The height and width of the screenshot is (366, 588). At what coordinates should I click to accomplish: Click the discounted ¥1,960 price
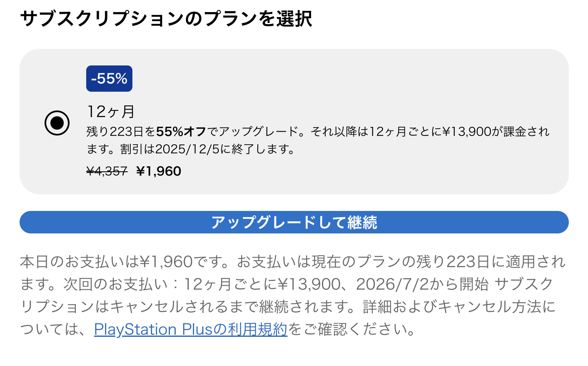pos(159,171)
